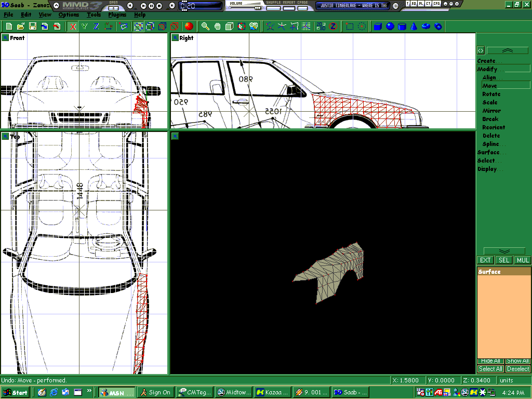Create a blue cube primitive
The width and height of the screenshot is (532, 399).
[x=378, y=26]
